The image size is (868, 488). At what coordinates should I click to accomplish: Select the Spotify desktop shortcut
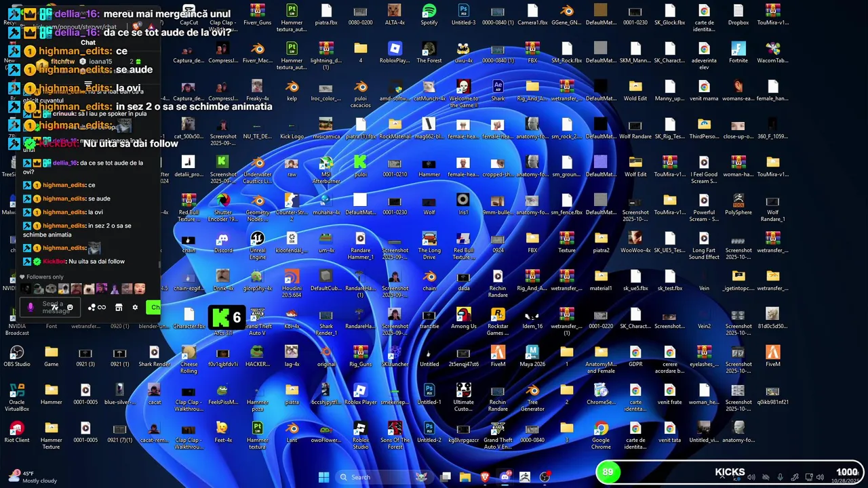coord(429,14)
